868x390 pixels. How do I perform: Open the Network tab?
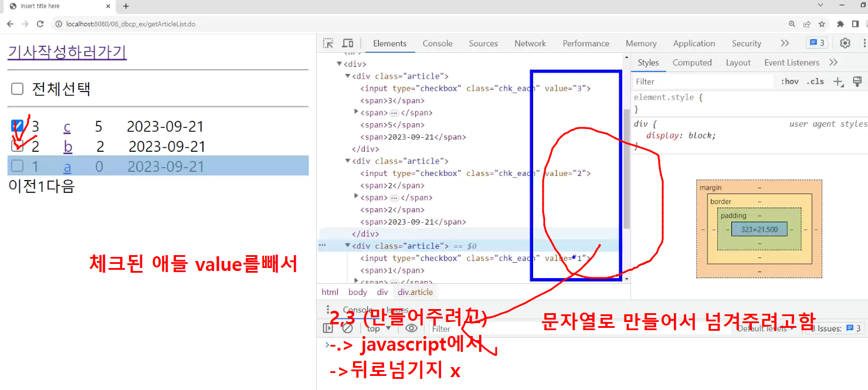pyautogui.click(x=530, y=43)
